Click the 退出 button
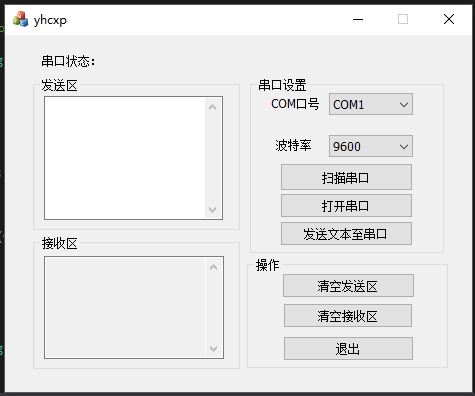The height and width of the screenshot is (396, 475). (x=348, y=349)
